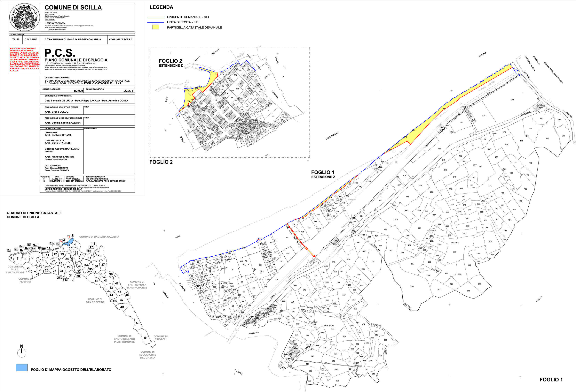Screen dimensions: 576x392
Task: Click parcel 364 in Foglio 2 inset
Action: [240, 71]
